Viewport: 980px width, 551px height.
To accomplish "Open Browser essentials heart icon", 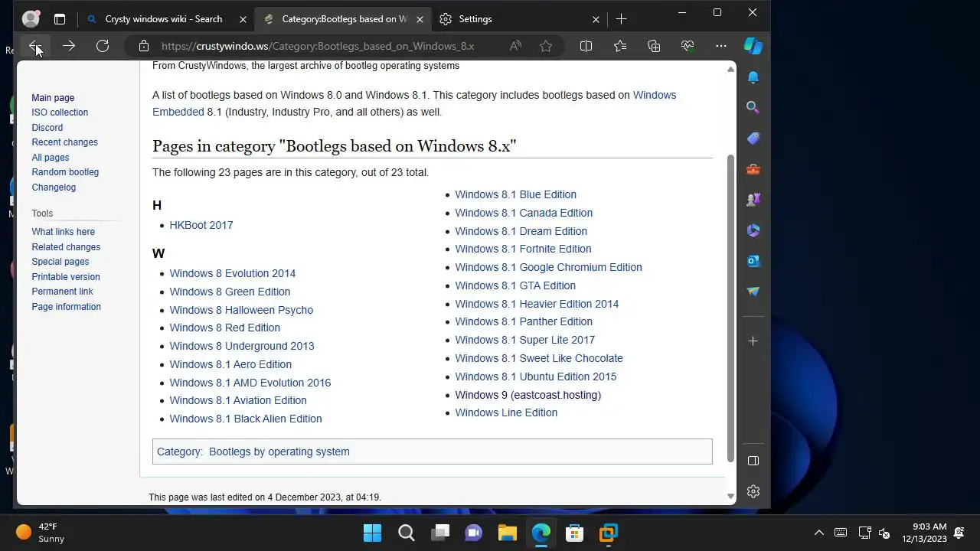I will [x=688, y=46].
